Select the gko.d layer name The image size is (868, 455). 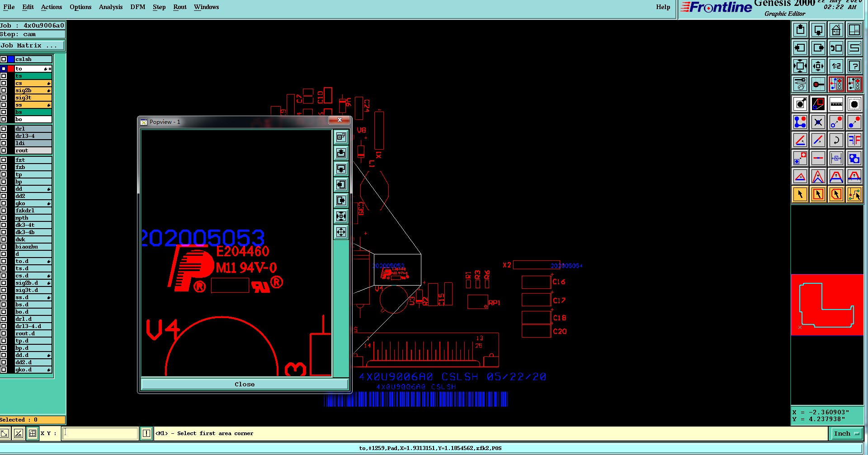(x=33, y=370)
